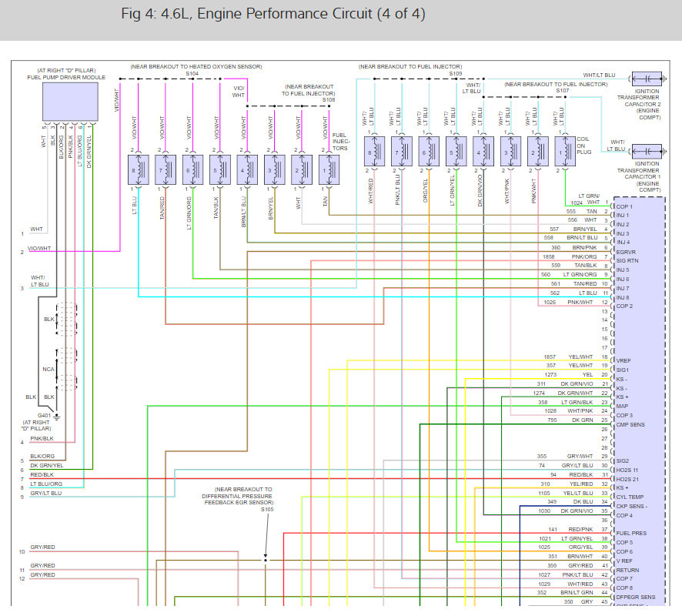
Task: Click the left-edge DK GRN/YEL connector 6 label
Action: tap(46, 466)
